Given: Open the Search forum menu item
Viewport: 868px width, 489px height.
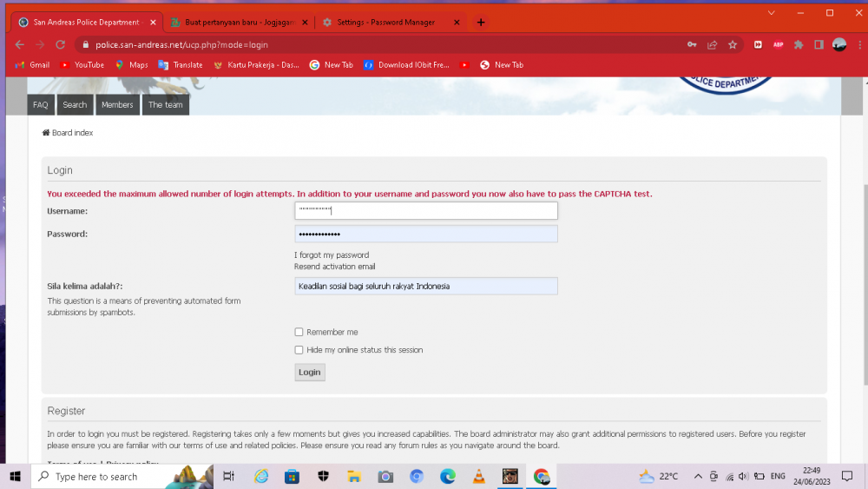Looking at the screenshot, I should tap(75, 105).
